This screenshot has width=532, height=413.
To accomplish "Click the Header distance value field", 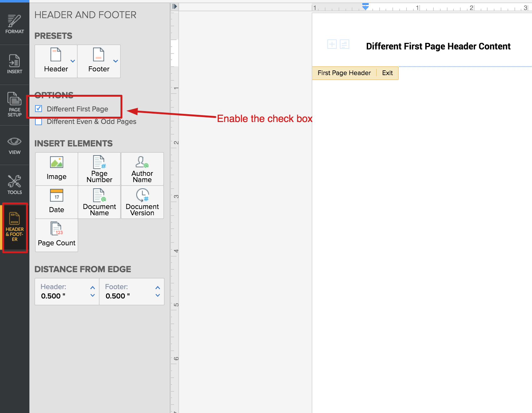I will click(x=53, y=296).
